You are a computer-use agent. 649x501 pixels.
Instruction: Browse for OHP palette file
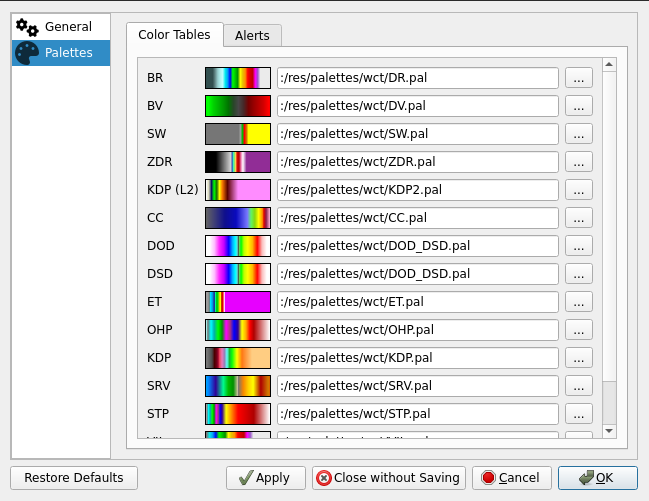tap(579, 330)
